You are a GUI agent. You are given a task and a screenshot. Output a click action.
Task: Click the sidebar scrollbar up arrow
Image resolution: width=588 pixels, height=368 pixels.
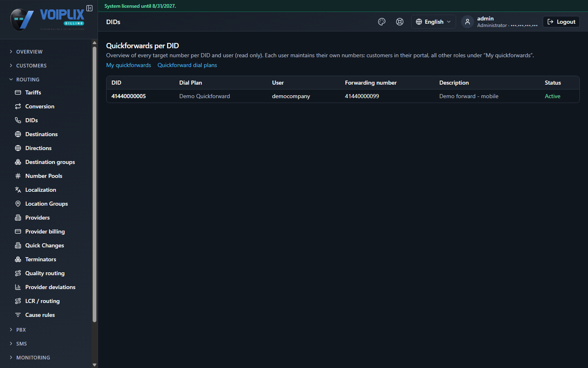(x=94, y=43)
